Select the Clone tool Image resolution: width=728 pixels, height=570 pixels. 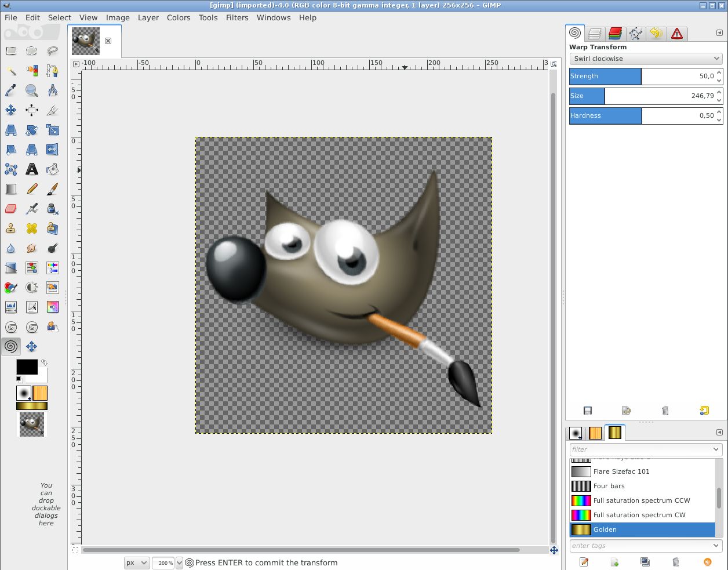[x=10, y=227]
